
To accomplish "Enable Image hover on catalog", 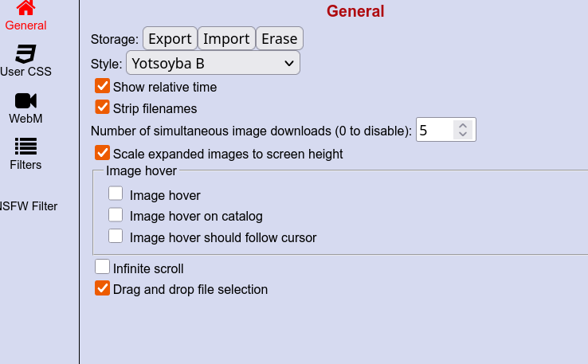I will 116,215.
